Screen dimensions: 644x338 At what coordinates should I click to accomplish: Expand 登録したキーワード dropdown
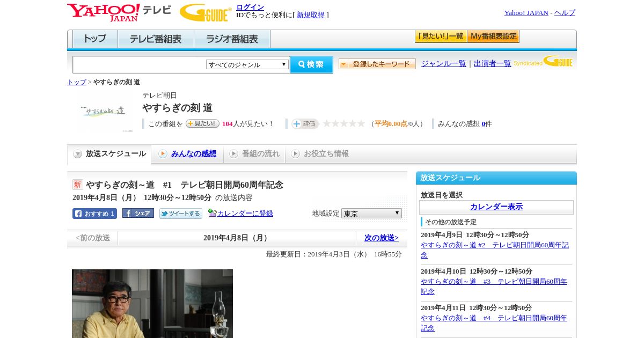tap(377, 64)
